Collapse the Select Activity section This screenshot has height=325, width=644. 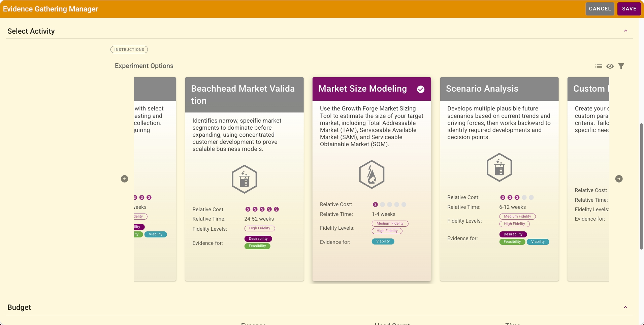pyautogui.click(x=625, y=31)
